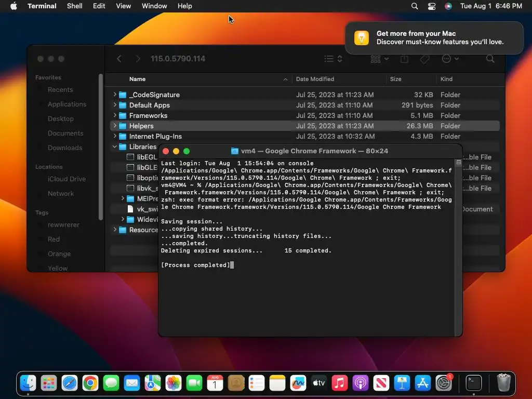The image size is (532, 399).
Task: Click the menu bar date and time
Action: (x=491, y=6)
